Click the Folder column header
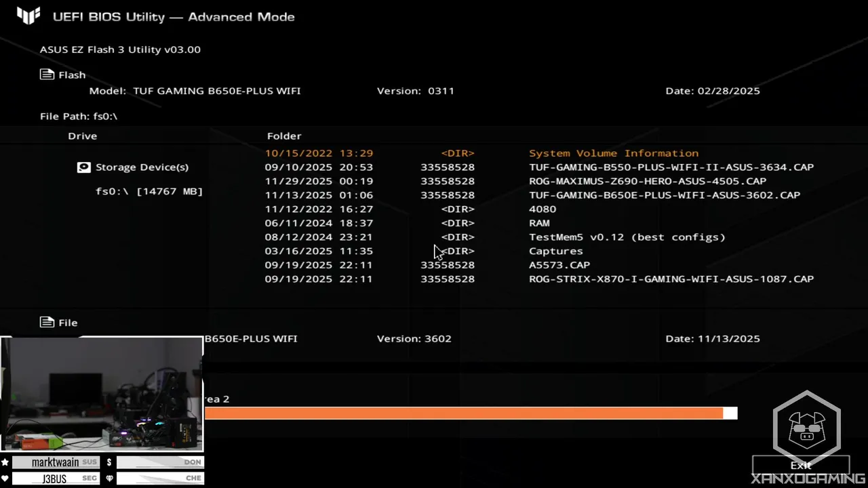 (x=284, y=136)
